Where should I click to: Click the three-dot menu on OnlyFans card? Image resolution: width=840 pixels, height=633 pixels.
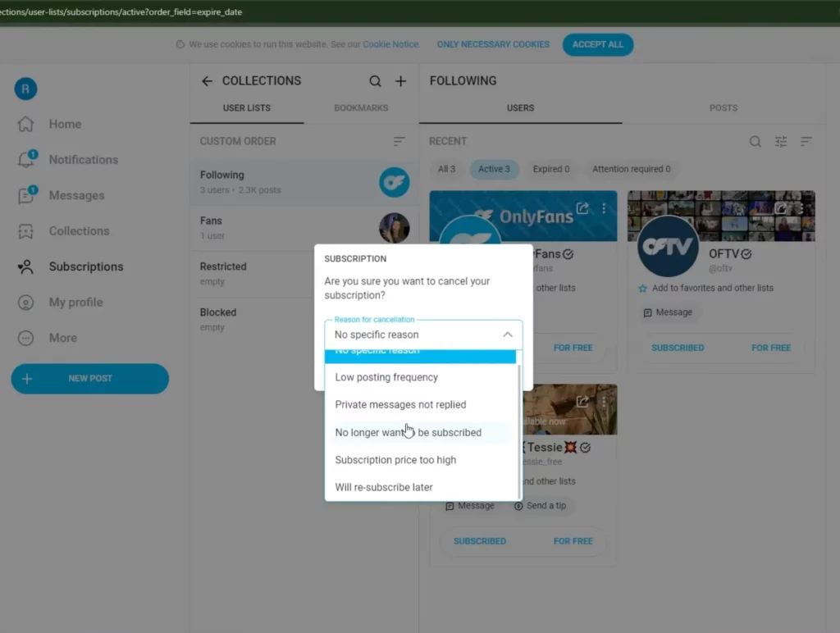pyautogui.click(x=605, y=208)
